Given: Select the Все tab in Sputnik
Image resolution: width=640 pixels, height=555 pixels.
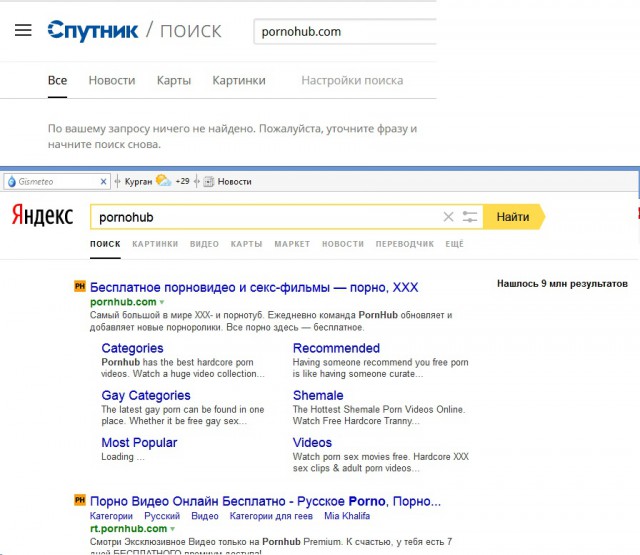Looking at the screenshot, I should (58, 80).
